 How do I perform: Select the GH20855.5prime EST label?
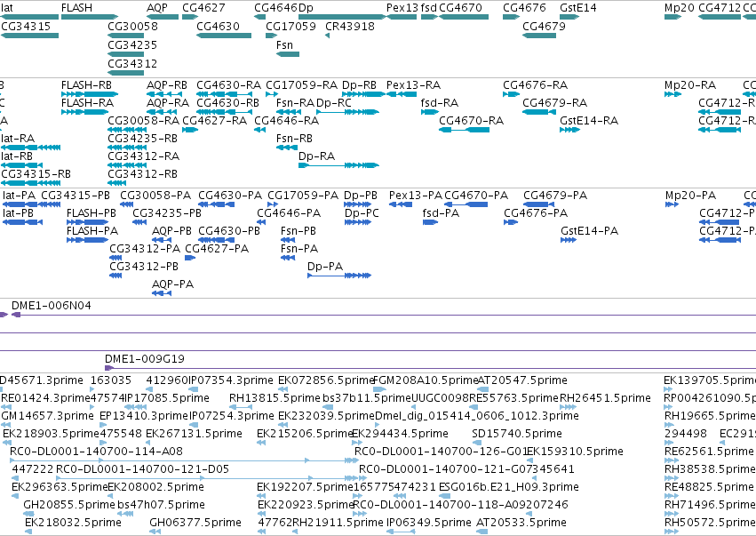69,505
